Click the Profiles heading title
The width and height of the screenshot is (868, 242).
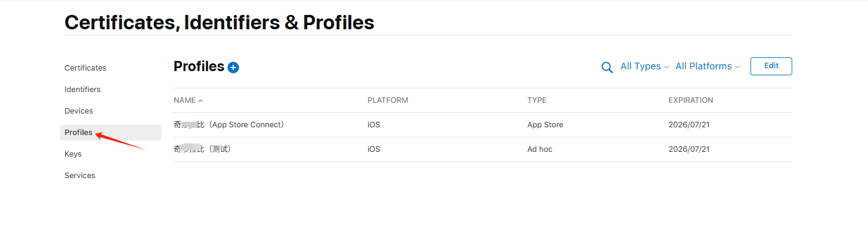[x=199, y=66]
